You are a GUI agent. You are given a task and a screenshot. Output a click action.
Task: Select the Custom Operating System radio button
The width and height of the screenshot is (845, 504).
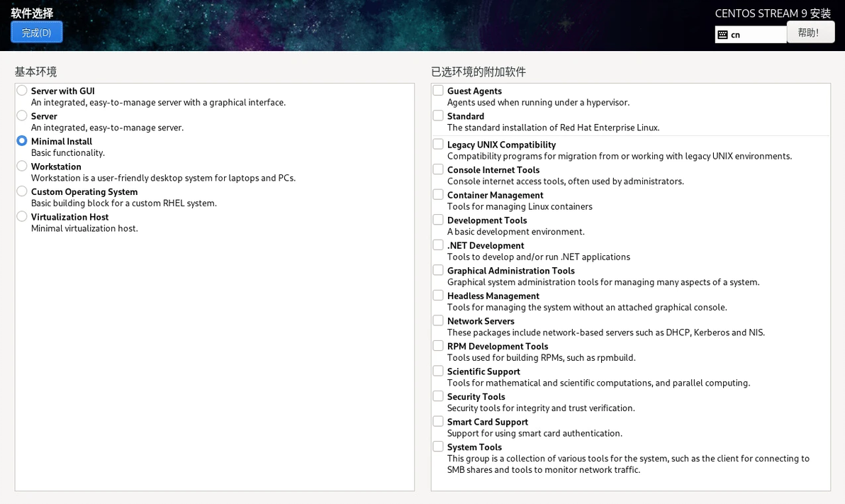22,191
